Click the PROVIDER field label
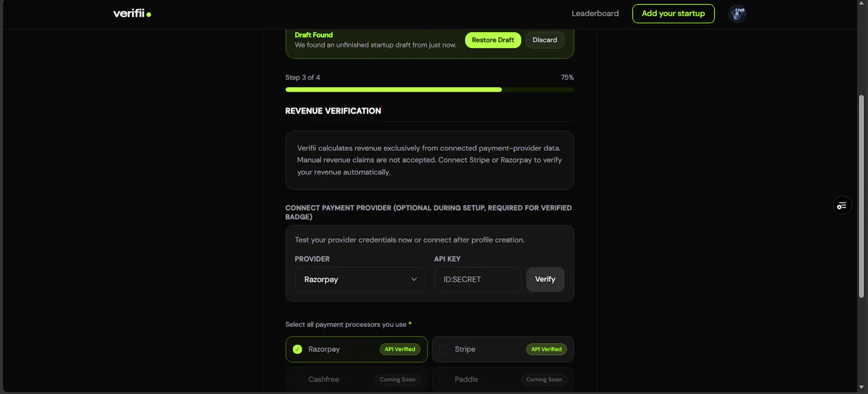Image resolution: width=868 pixels, height=394 pixels. click(312, 259)
